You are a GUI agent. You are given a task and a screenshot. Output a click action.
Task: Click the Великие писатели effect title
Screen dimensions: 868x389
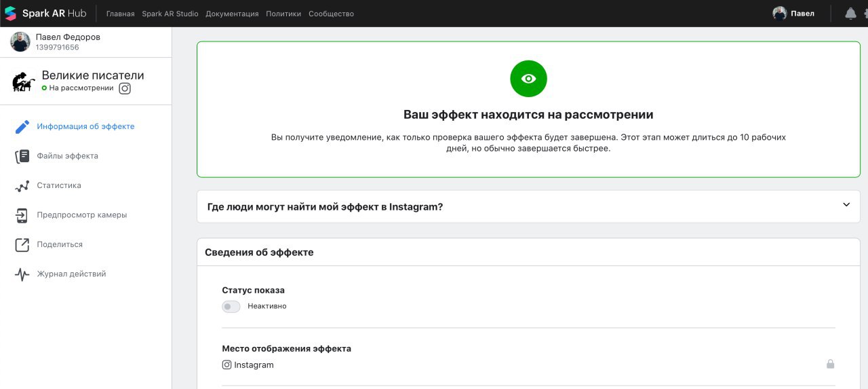93,75
